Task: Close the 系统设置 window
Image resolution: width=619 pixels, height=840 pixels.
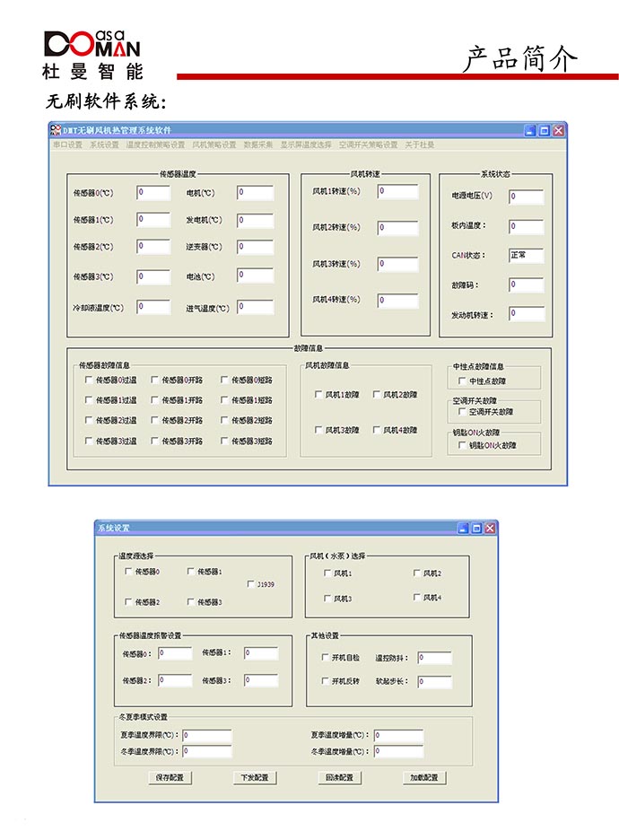Action: 490,529
